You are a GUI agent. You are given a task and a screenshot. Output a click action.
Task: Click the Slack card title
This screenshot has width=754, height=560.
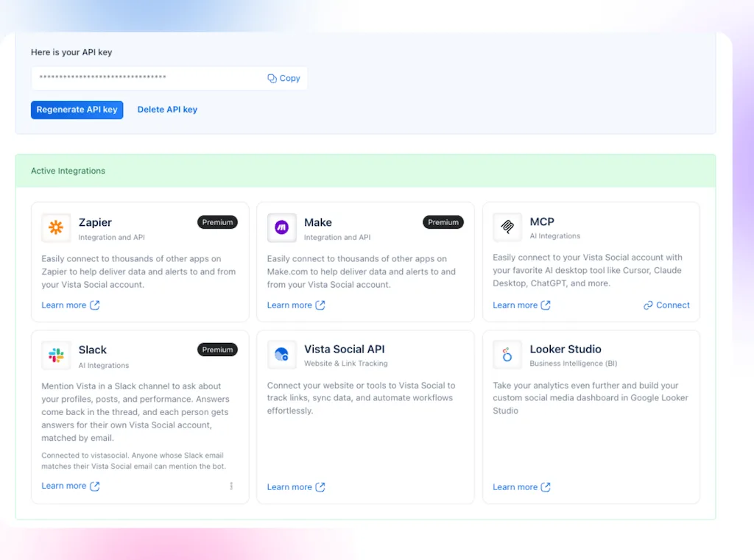(92, 350)
